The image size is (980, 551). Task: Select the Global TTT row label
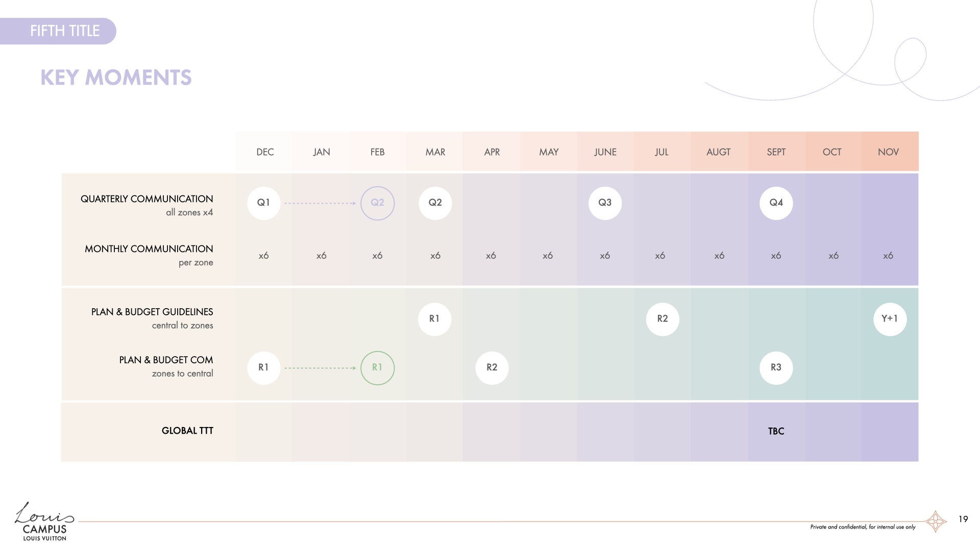(187, 431)
